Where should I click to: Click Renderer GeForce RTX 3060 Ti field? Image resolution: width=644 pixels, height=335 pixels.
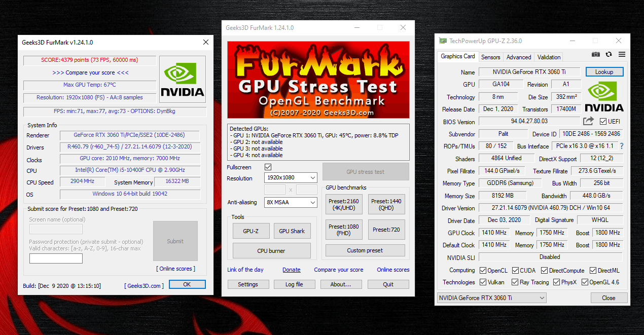(x=130, y=135)
